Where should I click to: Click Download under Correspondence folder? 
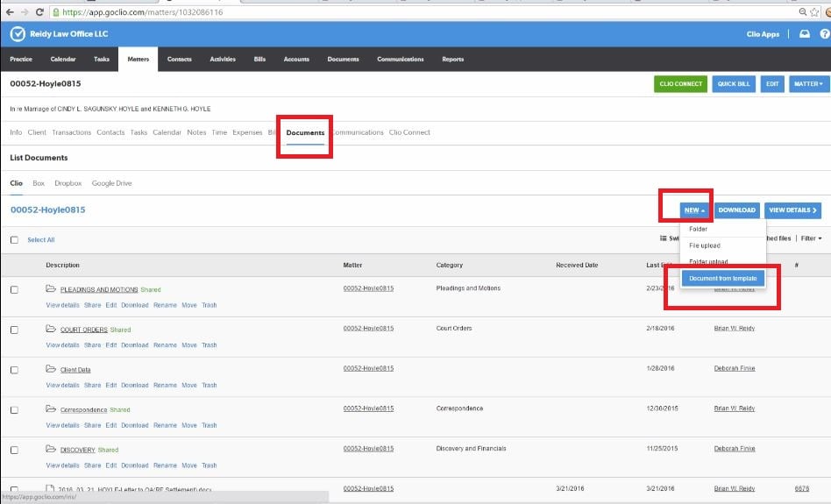135,425
